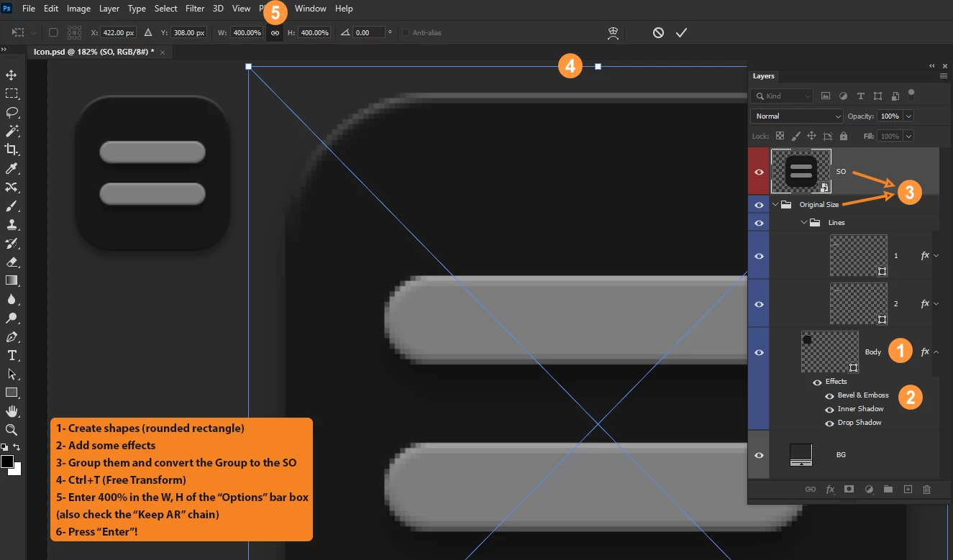Select the Crop tool
The width and height of the screenshot is (953, 560).
12,150
